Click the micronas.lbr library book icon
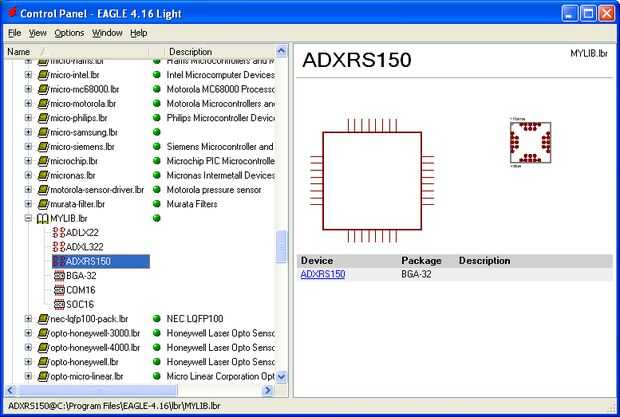The image size is (620, 417). 43,175
